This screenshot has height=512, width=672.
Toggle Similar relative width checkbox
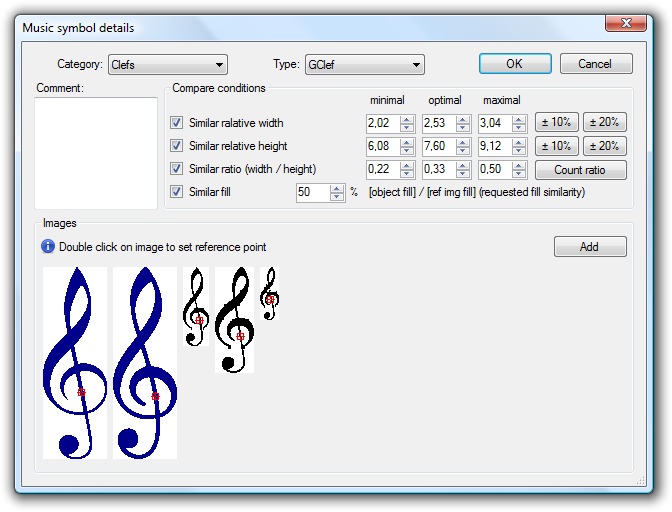pos(177,123)
